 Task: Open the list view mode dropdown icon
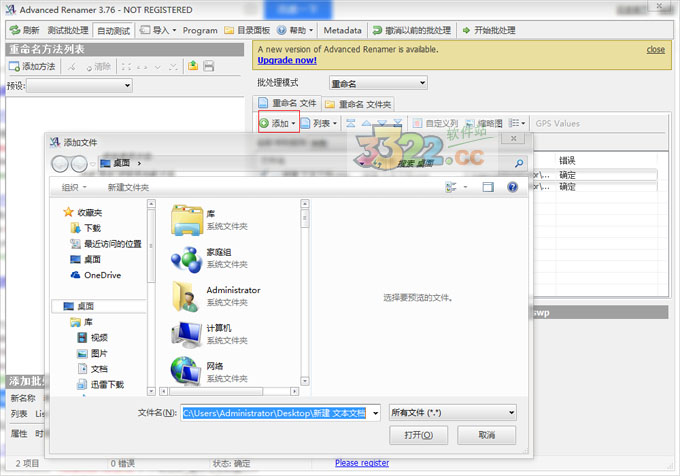pos(516,123)
